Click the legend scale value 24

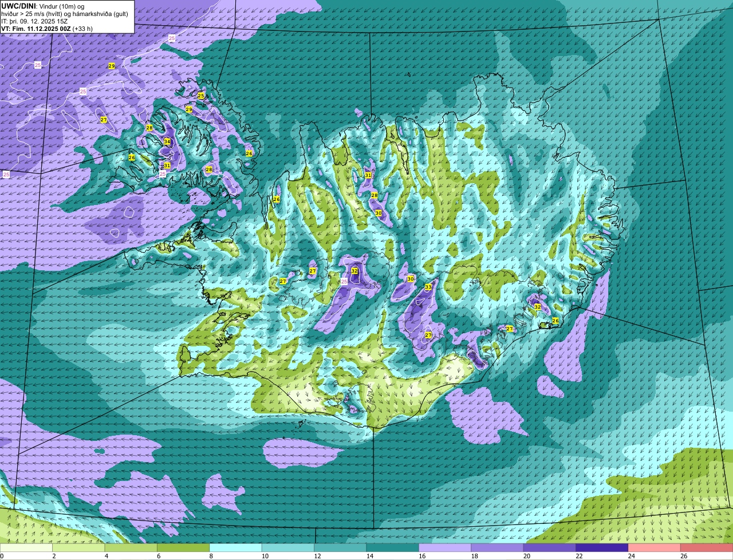click(631, 556)
